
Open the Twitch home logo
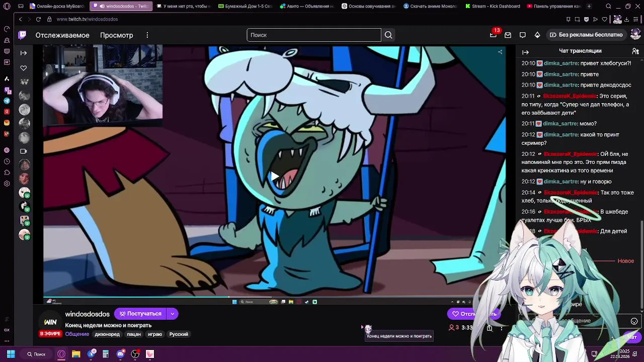click(x=22, y=35)
